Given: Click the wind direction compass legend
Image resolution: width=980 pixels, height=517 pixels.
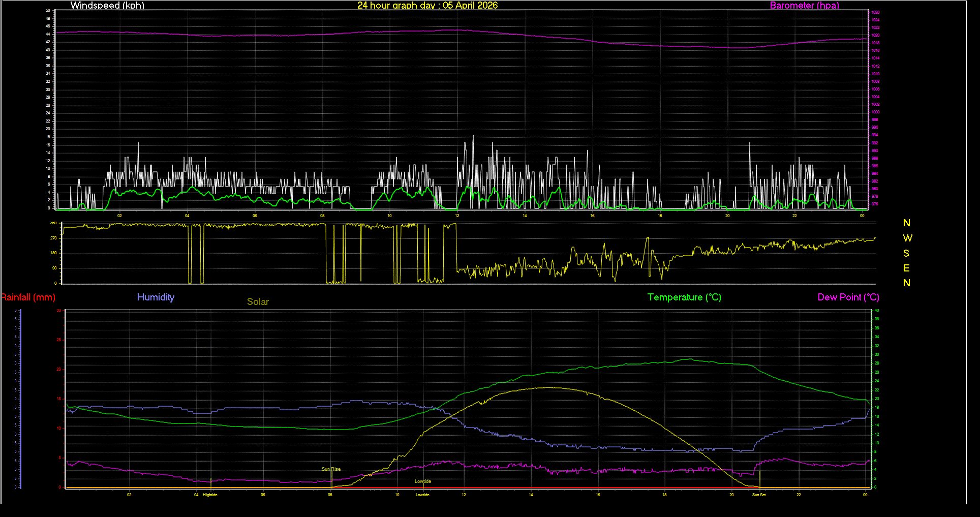Looking at the screenshot, I should tap(906, 253).
